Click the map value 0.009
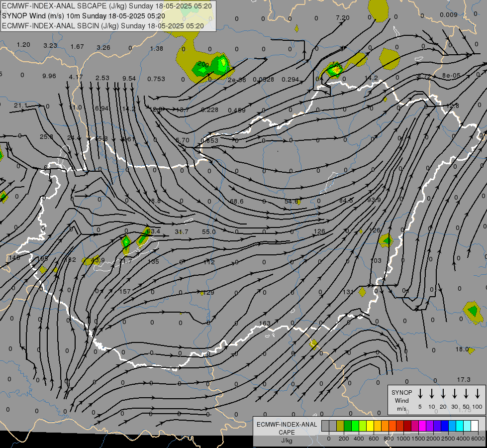The image size is (487, 448). [x=449, y=14]
